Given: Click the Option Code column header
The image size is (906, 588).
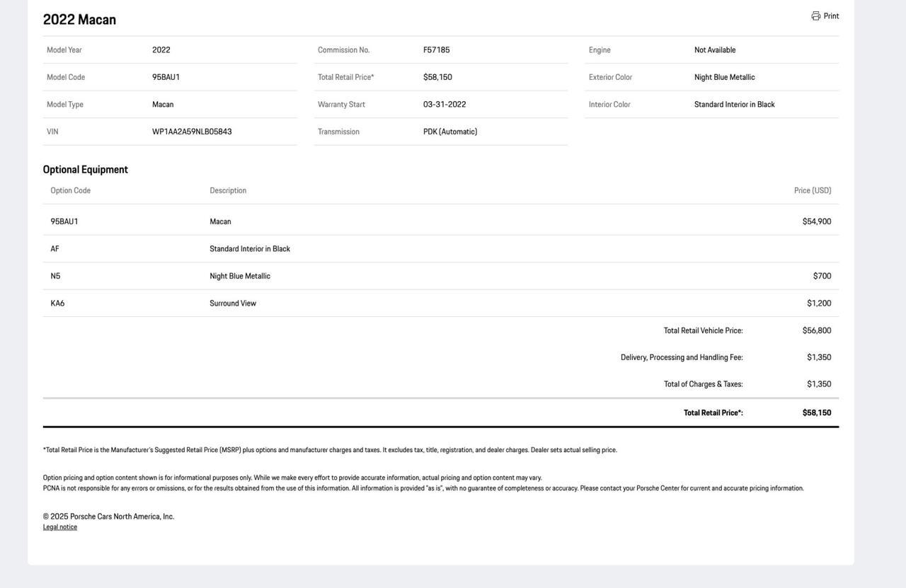Looking at the screenshot, I should point(71,191).
